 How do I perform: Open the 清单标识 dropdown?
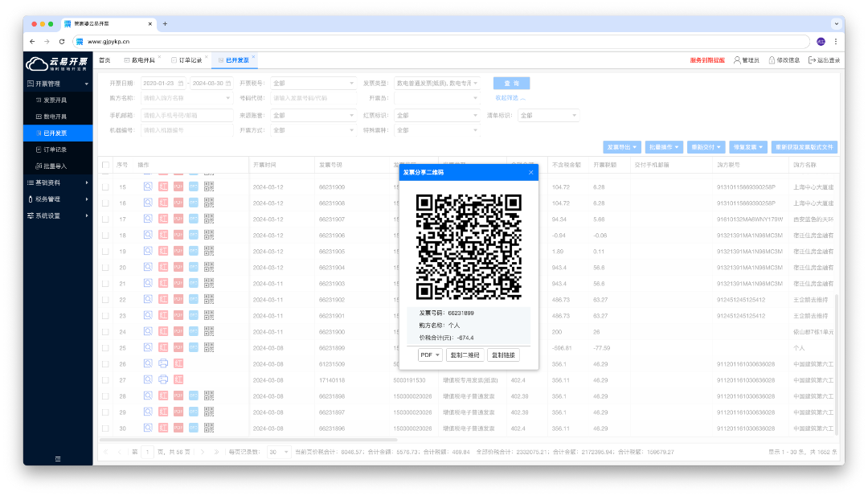point(549,115)
